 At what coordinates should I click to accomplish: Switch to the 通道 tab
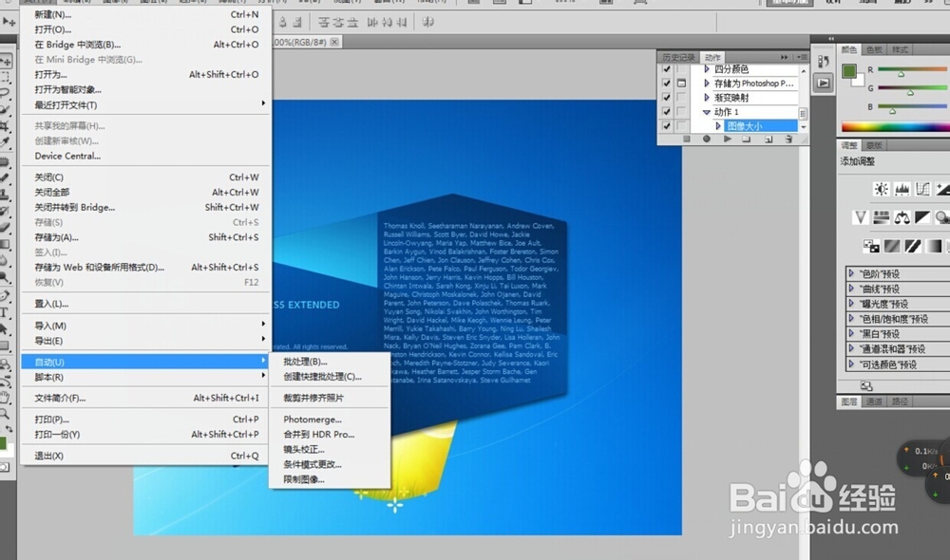(x=874, y=401)
